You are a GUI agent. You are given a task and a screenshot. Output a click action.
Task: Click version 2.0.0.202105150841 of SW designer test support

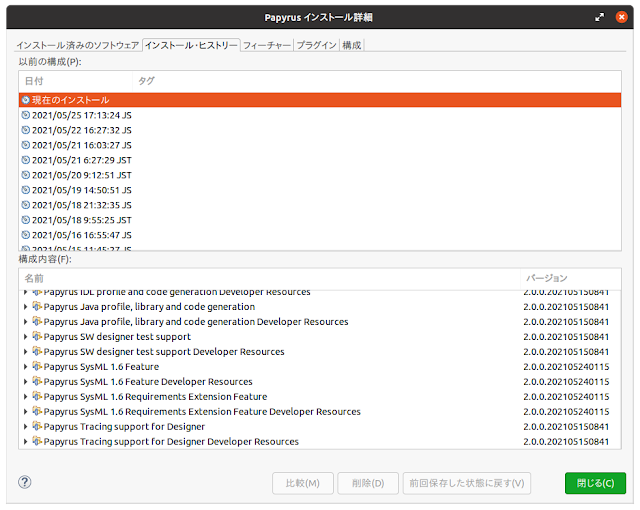566,337
